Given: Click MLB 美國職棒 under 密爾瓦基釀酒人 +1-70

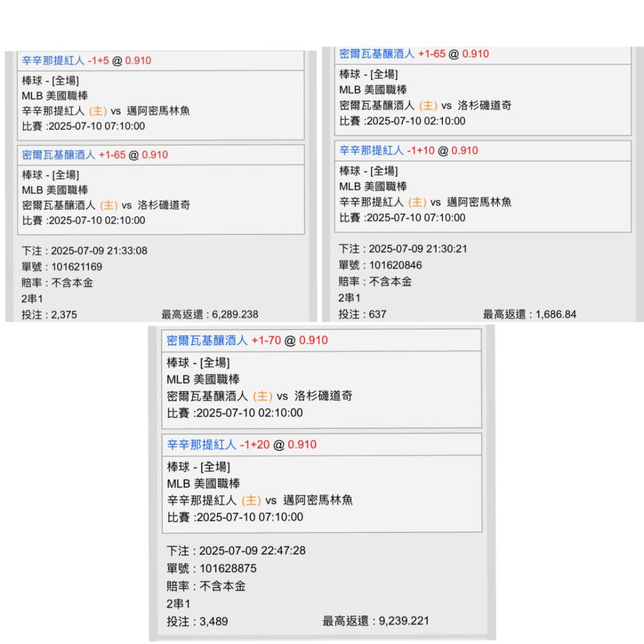Looking at the screenshot, I should point(204,379).
